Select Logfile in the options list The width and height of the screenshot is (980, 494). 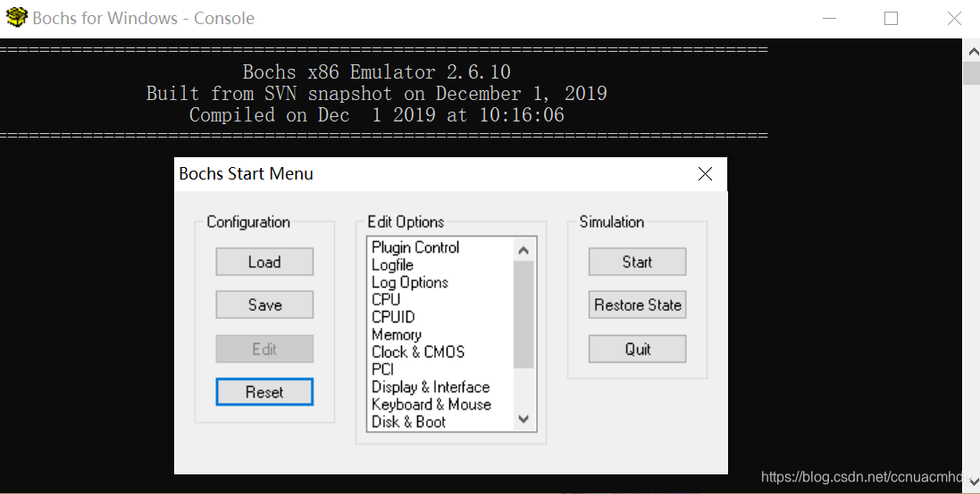click(x=392, y=265)
